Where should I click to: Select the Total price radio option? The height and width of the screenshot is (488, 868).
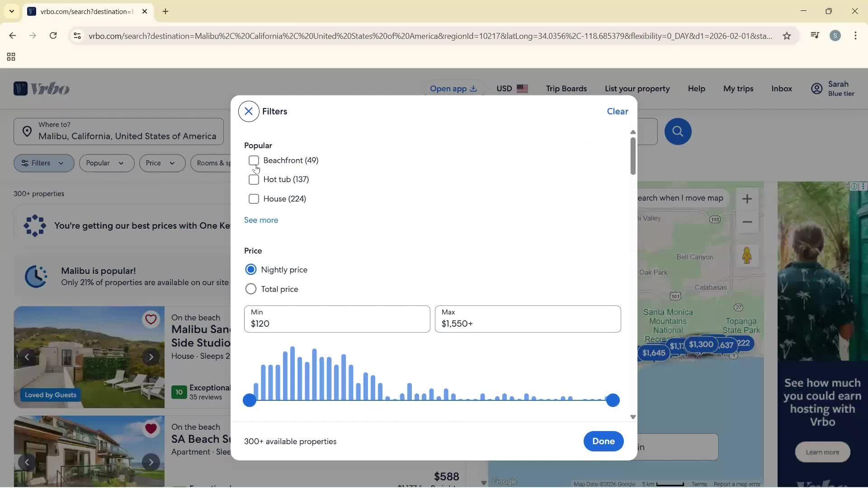pyautogui.click(x=250, y=289)
